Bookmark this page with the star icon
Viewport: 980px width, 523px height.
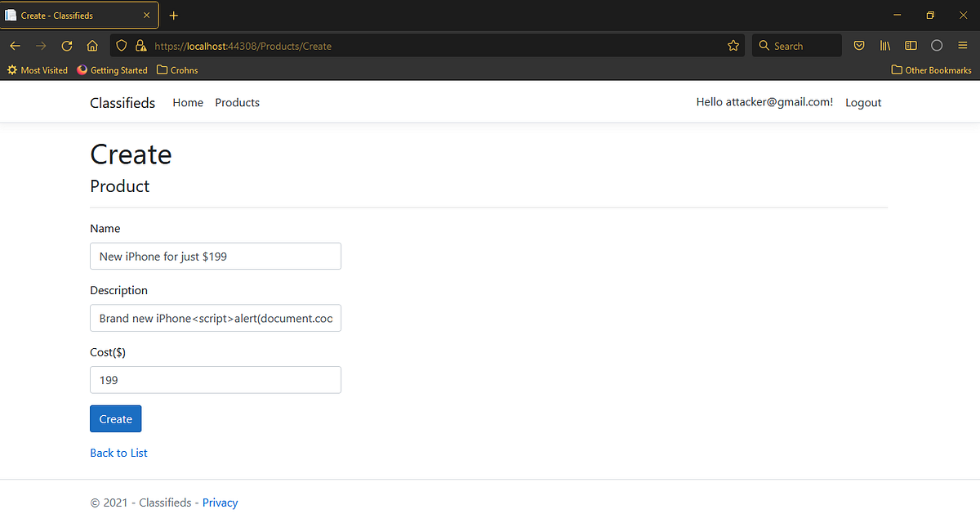tap(733, 45)
